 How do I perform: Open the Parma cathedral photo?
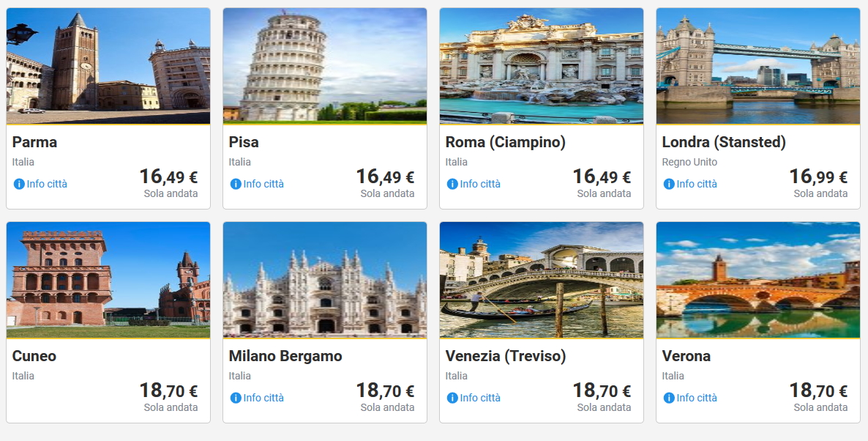(108, 66)
